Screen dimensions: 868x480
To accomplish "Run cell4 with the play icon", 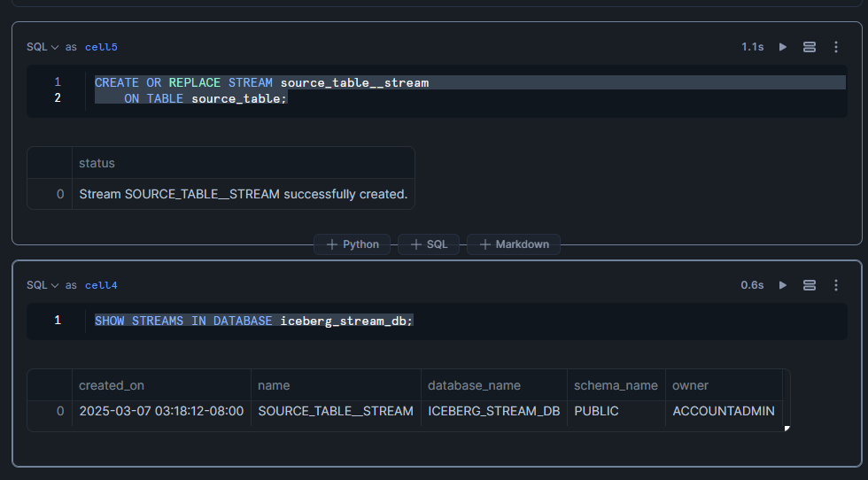I will [783, 285].
